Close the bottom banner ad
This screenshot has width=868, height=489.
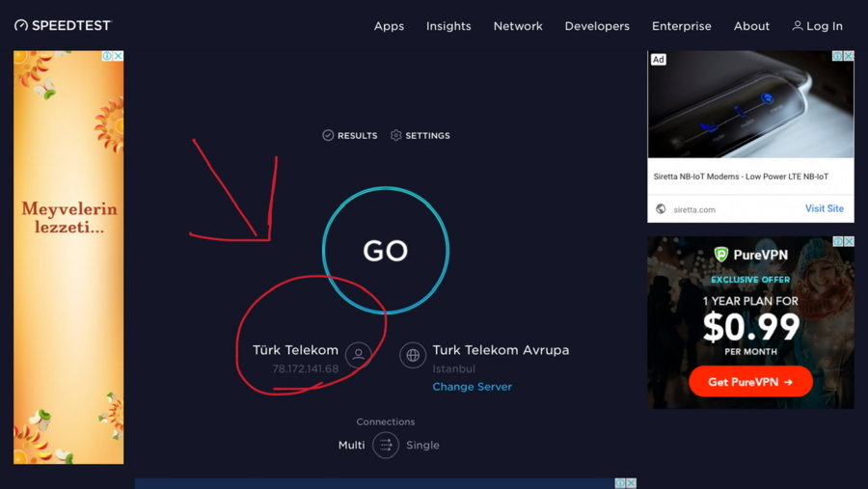tap(631, 483)
